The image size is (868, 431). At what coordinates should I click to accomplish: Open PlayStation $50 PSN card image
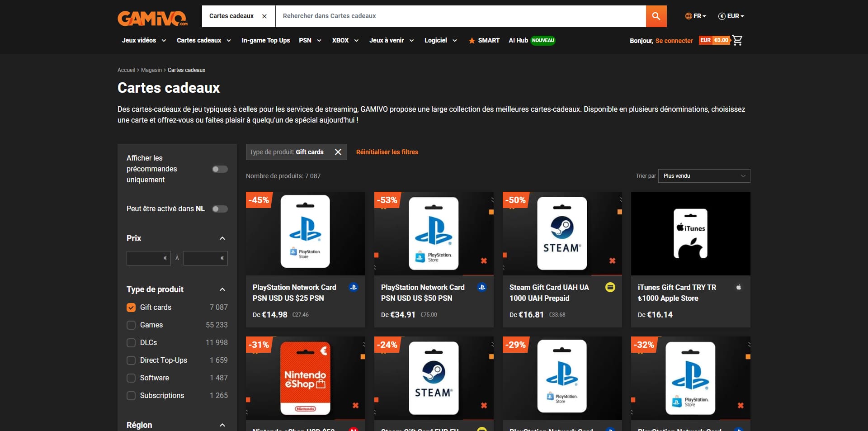(x=434, y=233)
